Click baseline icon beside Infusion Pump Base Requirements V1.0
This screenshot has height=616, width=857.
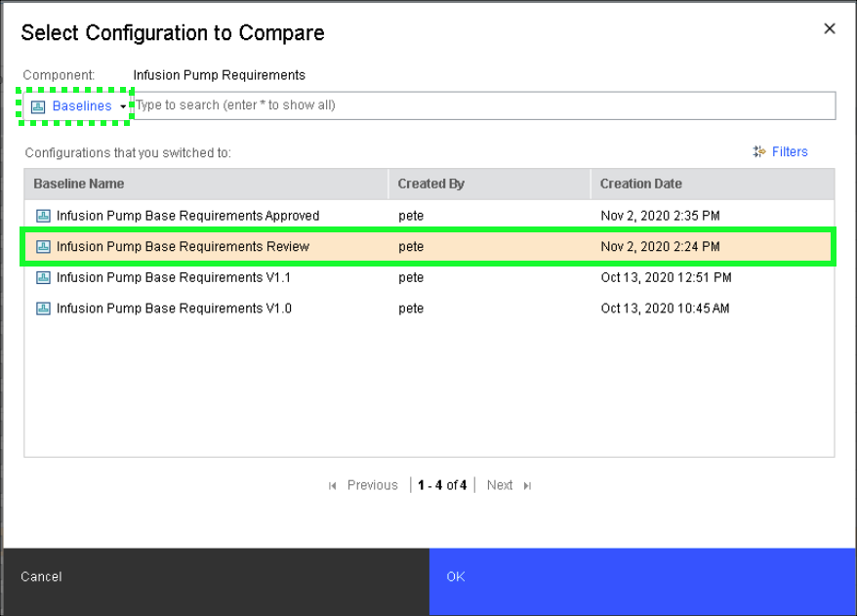pyautogui.click(x=43, y=309)
